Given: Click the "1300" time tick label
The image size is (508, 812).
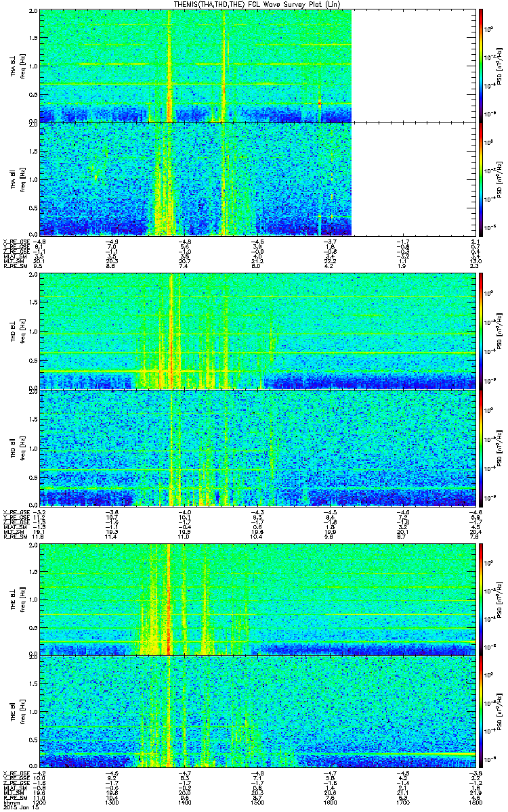Looking at the screenshot, I should point(112,801).
